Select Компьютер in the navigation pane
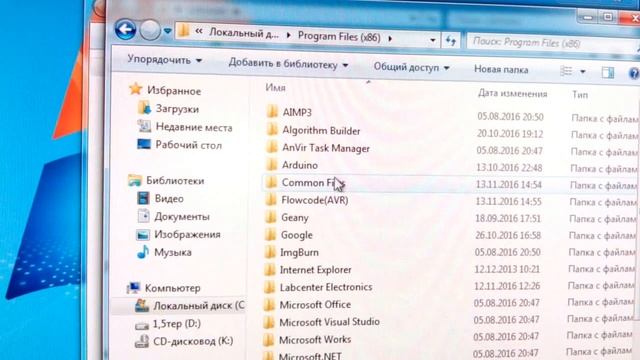This screenshot has height=360, width=640. tap(173, 288)
